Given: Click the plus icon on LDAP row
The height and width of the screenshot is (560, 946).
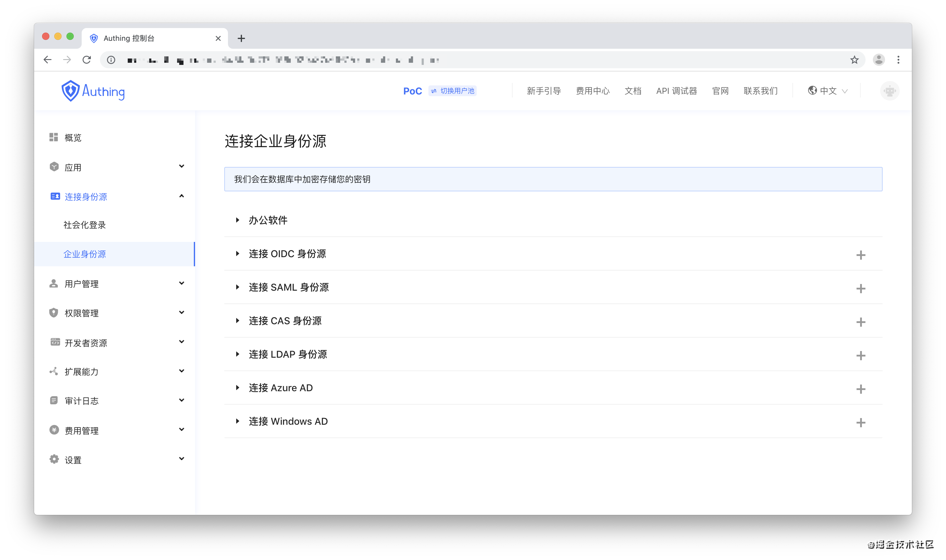Looking at the screenshot, I should [860, 356].
